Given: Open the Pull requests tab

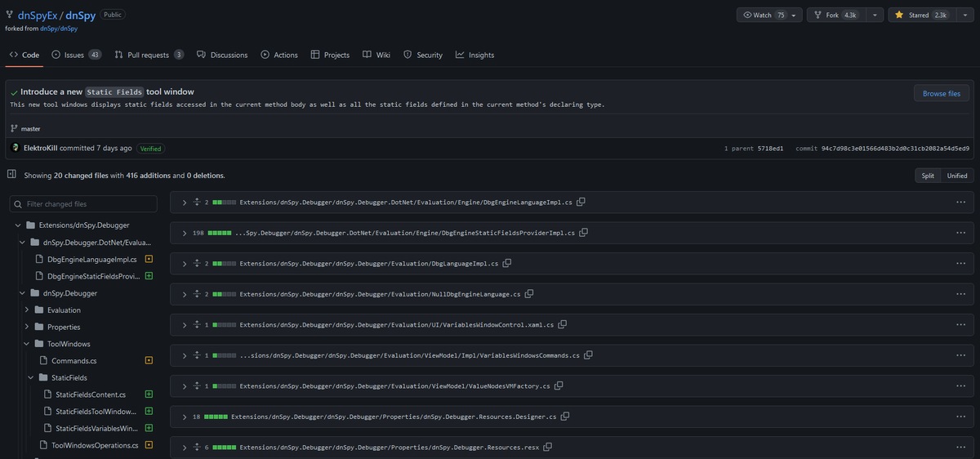Looking at the screenshot, I should [x=149, y=55].
